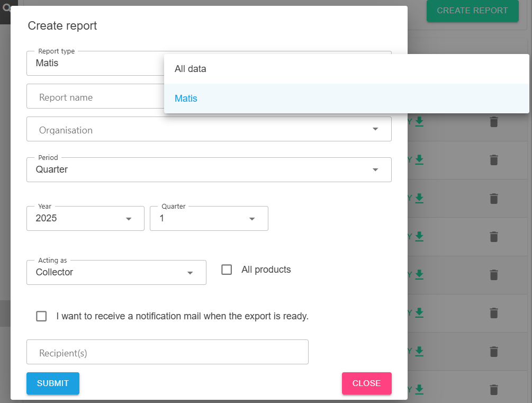532x403 pixels.
Task: Click the trash icon in the topmost row
Action: pyautogui.click(x=493, y=122)
